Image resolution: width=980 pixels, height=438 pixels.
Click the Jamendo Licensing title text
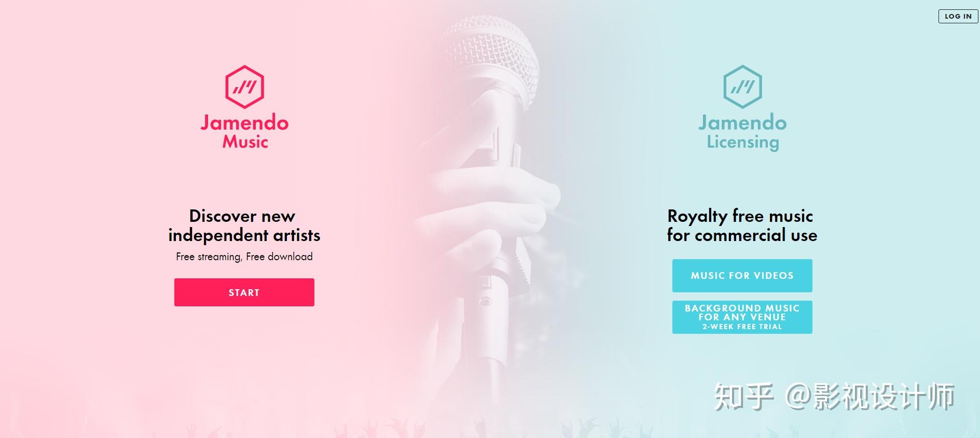click(742, 132)
